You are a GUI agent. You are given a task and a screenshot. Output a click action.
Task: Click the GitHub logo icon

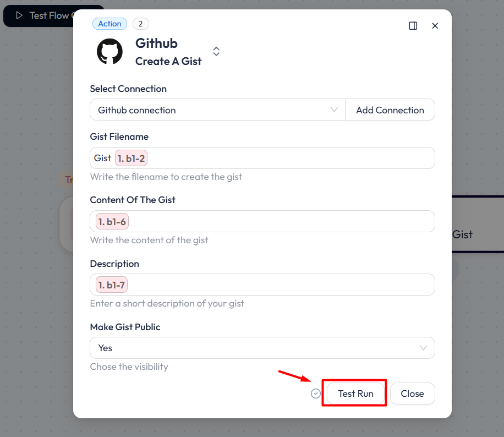pos(109,51)
